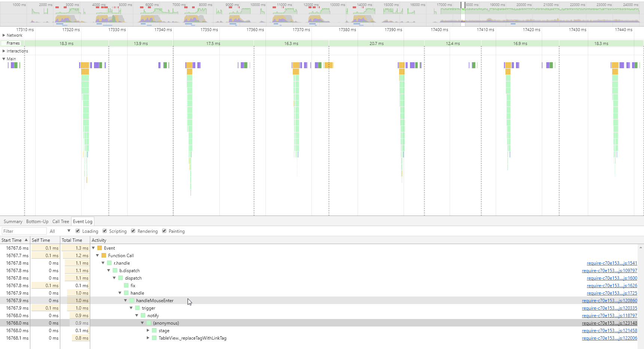
Task: Expand the Network track
Action: tap(4, 35)
